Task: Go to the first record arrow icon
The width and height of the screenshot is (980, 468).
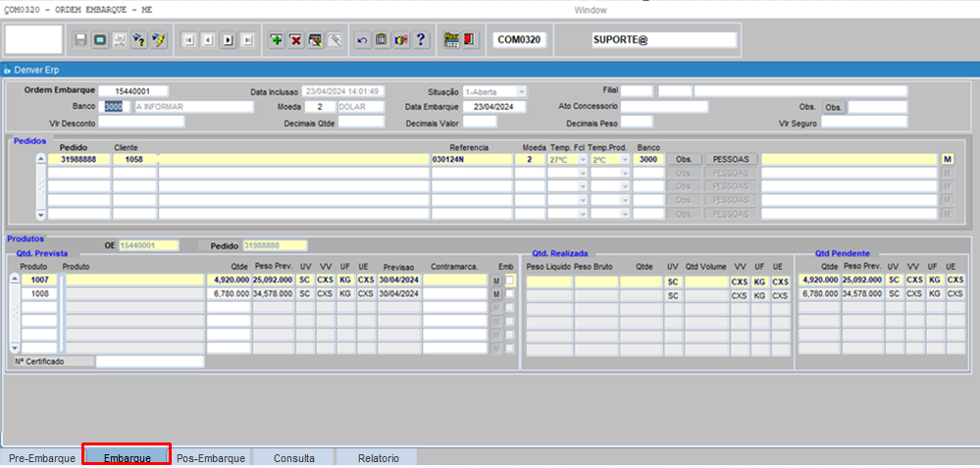Action: coord(189,40)
